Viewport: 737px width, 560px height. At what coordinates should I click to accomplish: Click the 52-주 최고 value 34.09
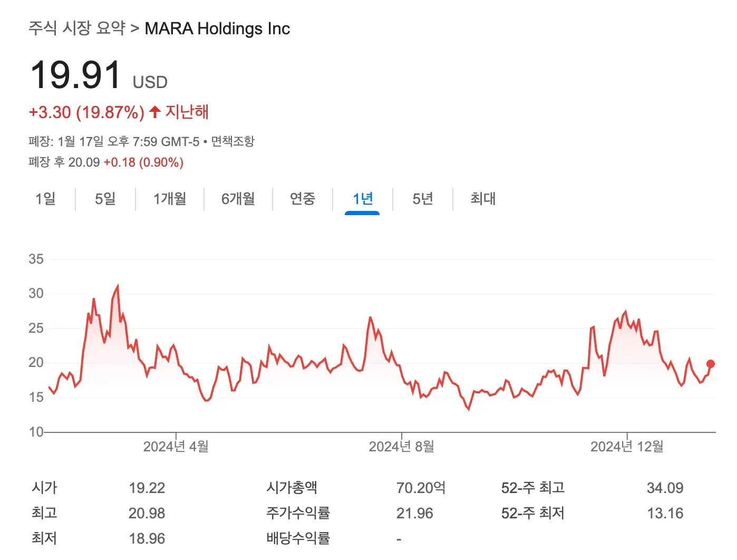click(665, 487)
